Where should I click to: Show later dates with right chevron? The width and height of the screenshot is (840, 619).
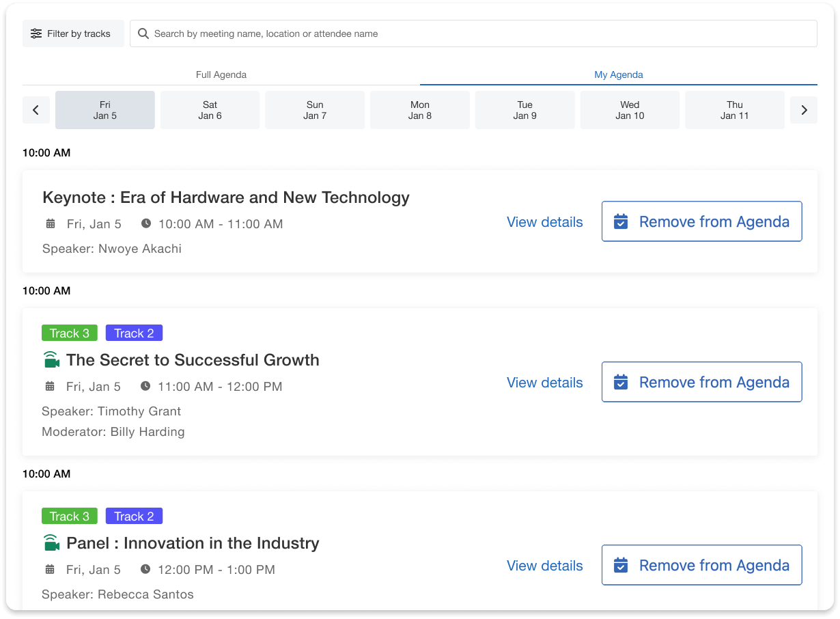(804, 110)
